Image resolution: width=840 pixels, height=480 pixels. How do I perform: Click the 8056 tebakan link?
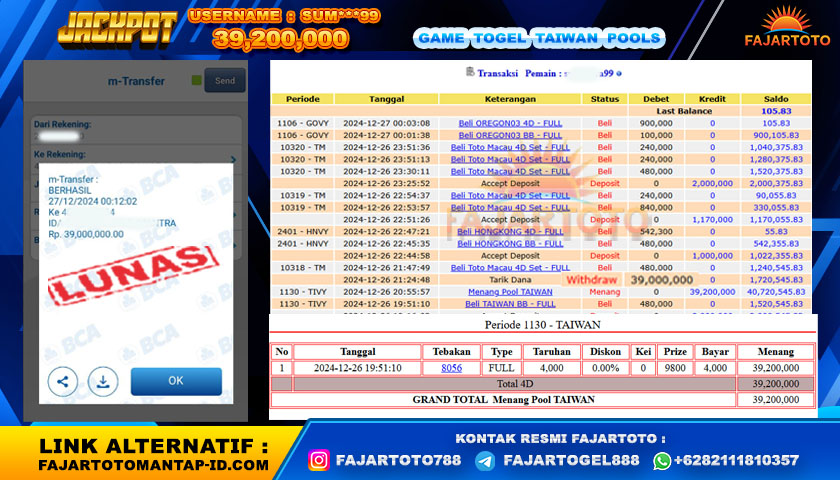pyautogui.click(x=452, y=368)
